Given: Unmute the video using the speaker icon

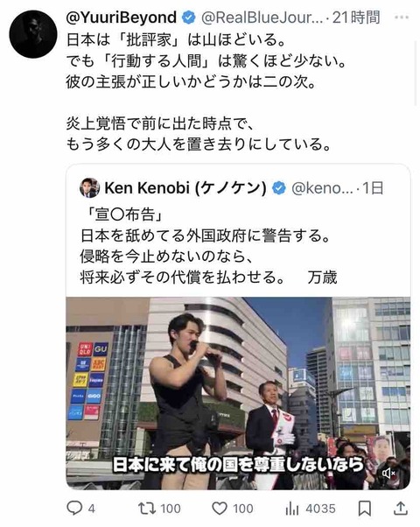Looking at the screenshot, I should pos(388,474).
